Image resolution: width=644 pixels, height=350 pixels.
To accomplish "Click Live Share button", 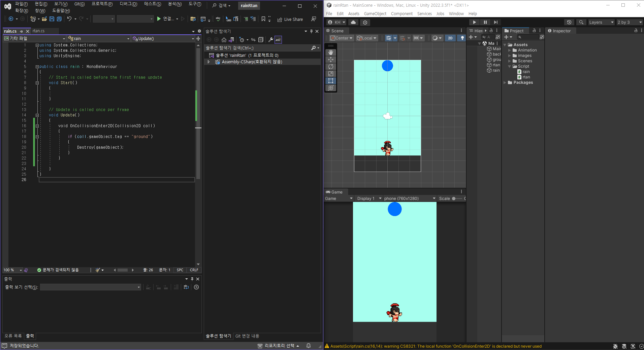I will coord(290,19).
